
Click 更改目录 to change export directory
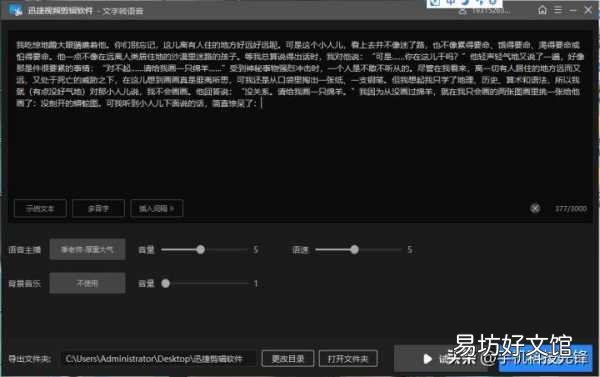click(288, 359)
